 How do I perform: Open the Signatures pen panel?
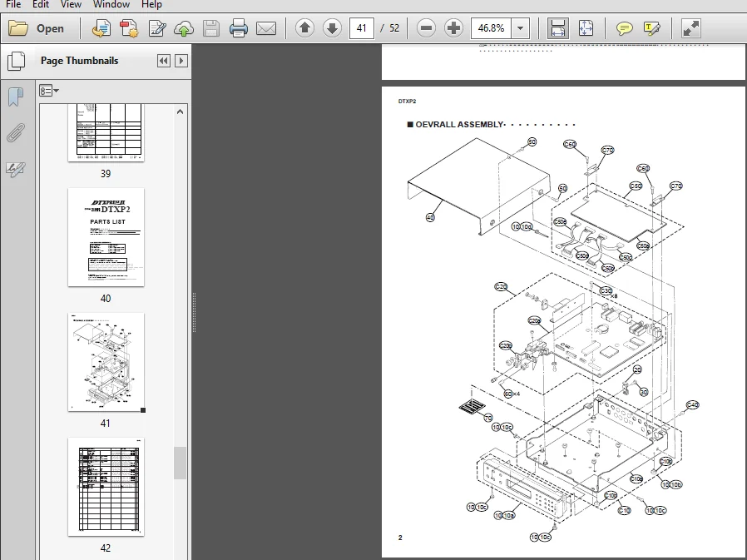click(x=16, y=169)
